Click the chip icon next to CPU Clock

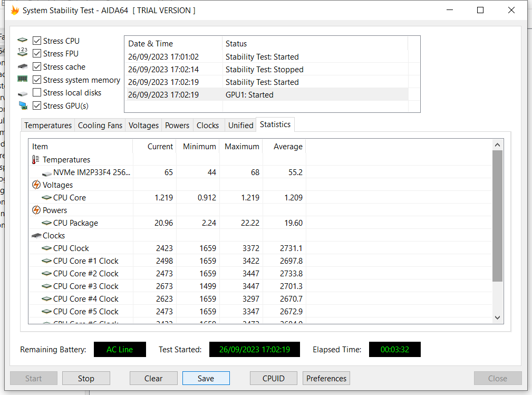click(46, 248)
